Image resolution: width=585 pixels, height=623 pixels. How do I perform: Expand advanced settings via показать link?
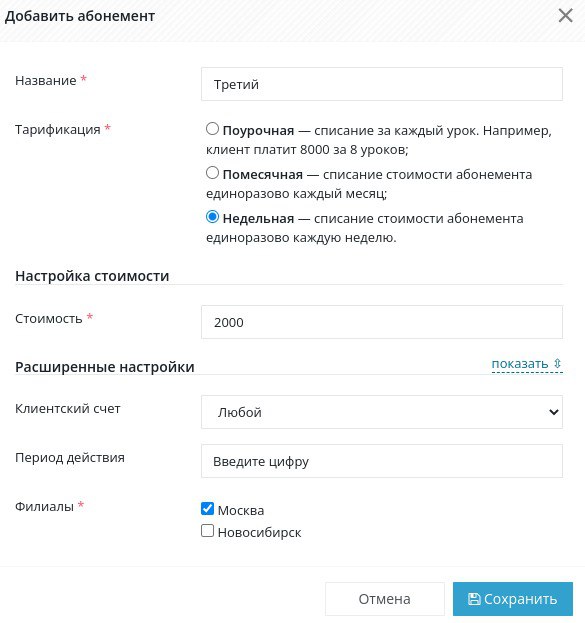(x=520, y=364)
